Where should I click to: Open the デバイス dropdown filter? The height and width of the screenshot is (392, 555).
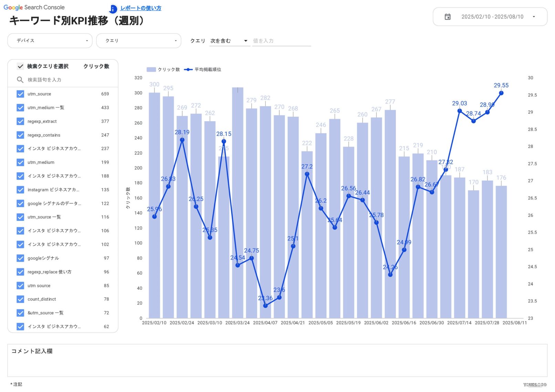[x=50, y=41]
